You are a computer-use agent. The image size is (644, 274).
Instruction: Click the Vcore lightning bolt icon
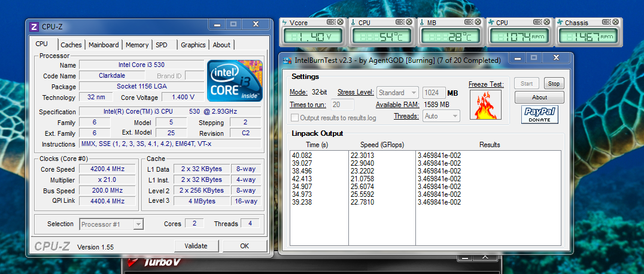pos(284,23)
